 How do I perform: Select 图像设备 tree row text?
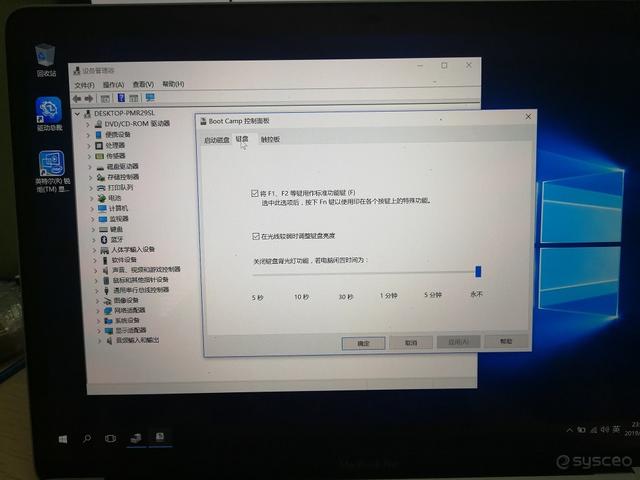[126, 300]
